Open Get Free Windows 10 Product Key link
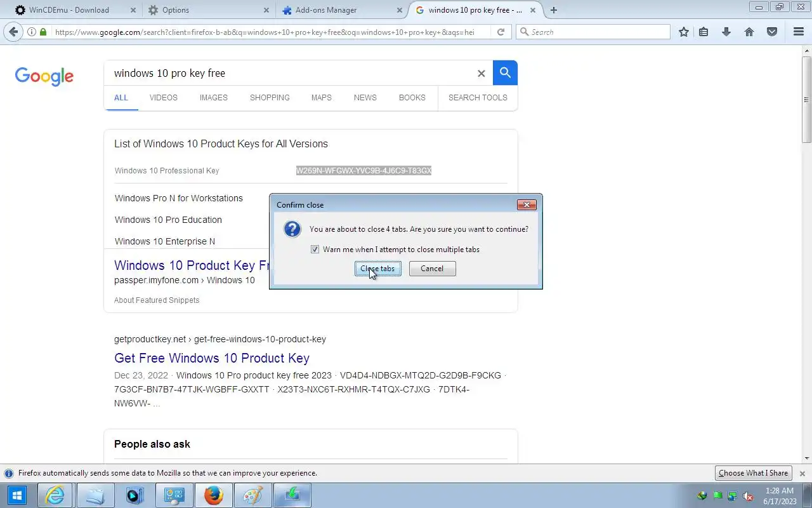The image size is (812, 508). (x=212, y=358)
